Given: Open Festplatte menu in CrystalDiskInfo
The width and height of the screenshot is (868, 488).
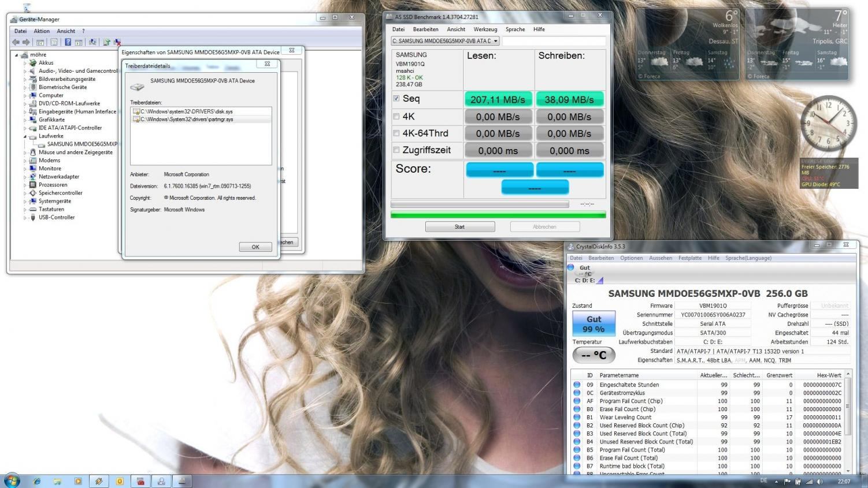Looking at the screenshot, I should coord(689,258).
